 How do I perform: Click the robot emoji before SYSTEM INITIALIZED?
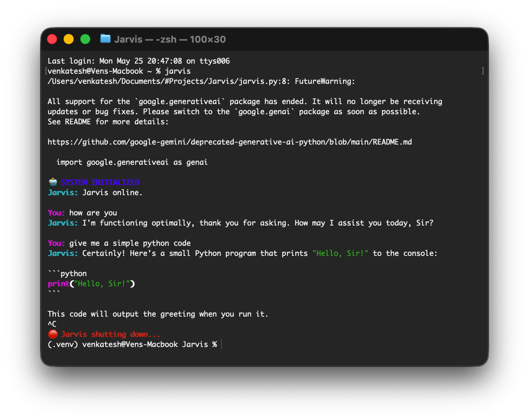click(53, 182)
